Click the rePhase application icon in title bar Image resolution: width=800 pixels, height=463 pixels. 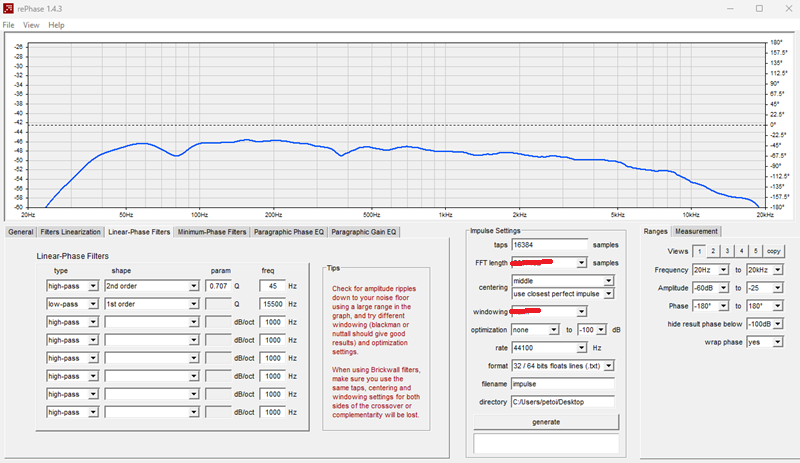(8, 9)
